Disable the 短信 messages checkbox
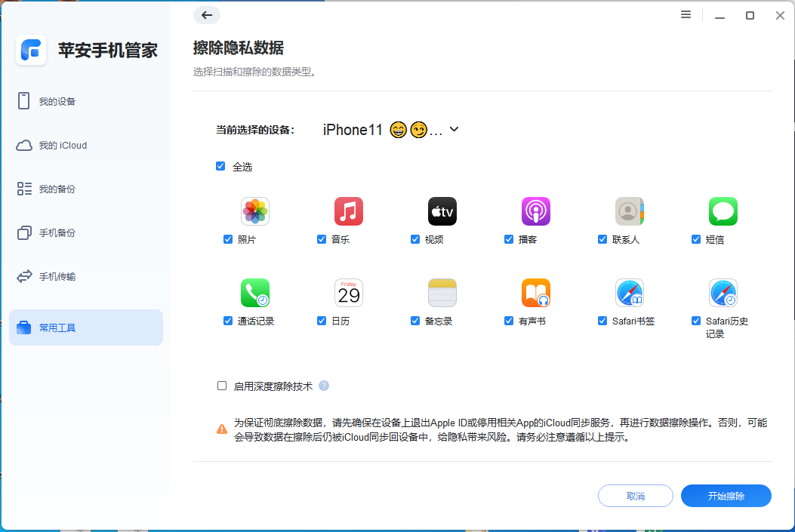This screenshot has width=795, height=532. tap(695, 238)
